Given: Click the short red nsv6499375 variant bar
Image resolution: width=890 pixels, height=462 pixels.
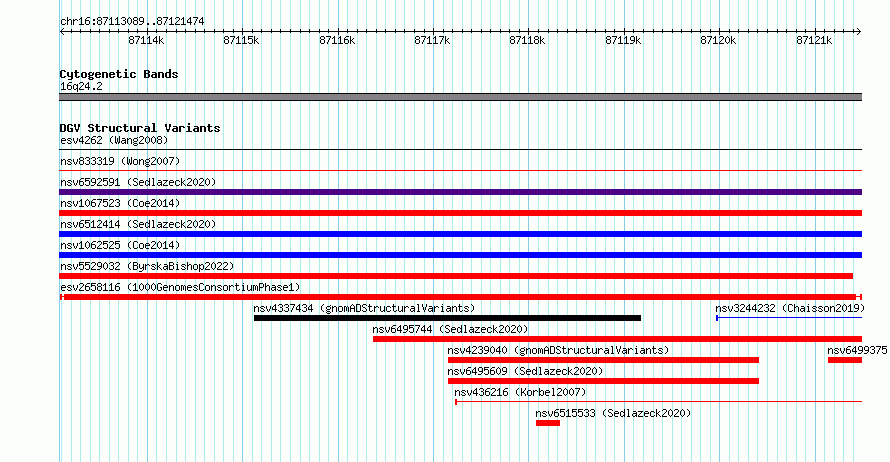Looking at the screenshot, I should [845, 360].
